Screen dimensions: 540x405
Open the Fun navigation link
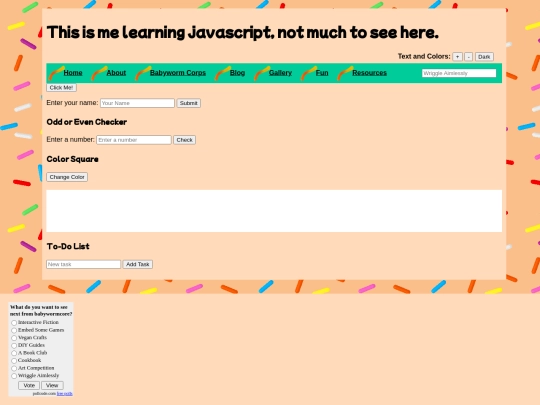point(322,73)
